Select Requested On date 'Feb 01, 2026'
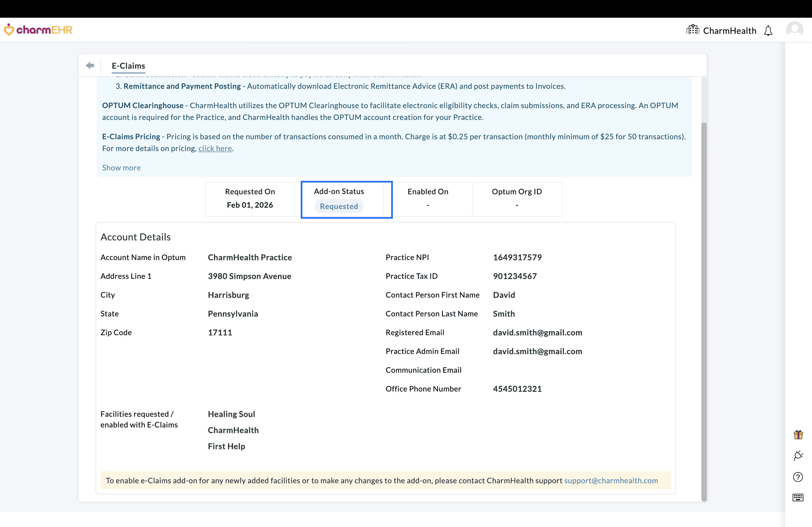This screenshot has width=812, height=527. (x=250, y=205)
